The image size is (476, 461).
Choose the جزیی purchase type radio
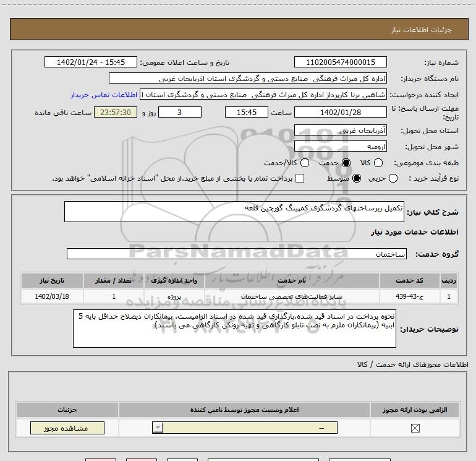393,178
